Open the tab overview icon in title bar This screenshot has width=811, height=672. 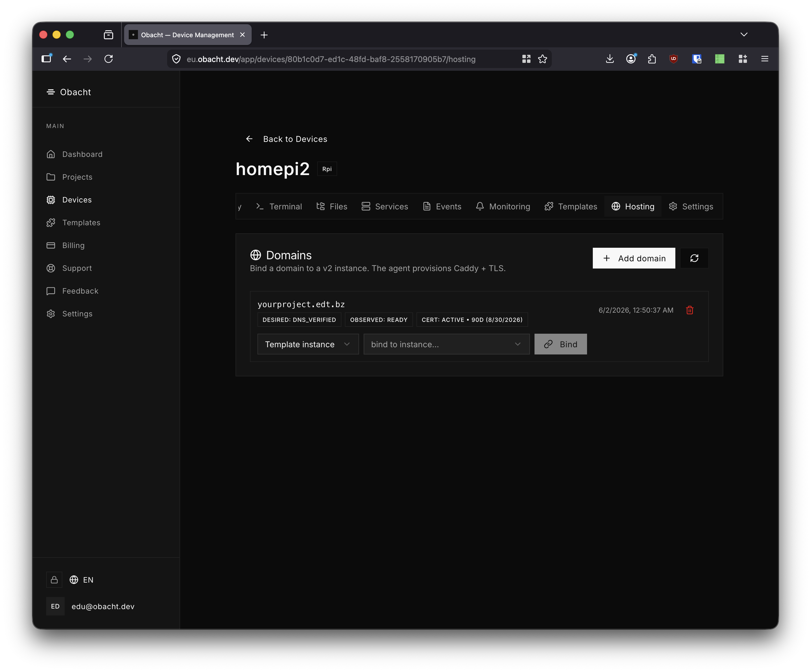coord(109,35)
